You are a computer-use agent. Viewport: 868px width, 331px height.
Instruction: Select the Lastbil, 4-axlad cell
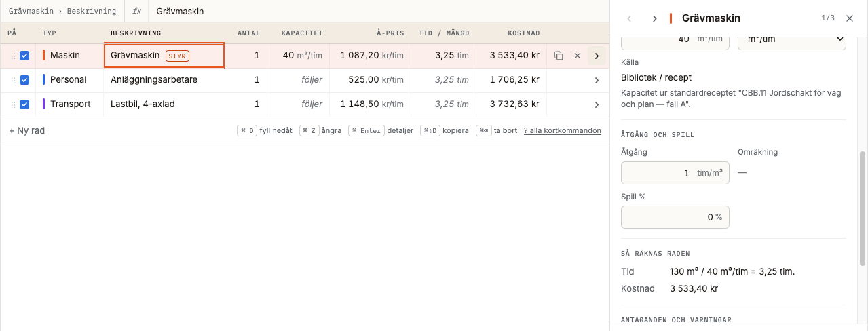tap(164, 104)
